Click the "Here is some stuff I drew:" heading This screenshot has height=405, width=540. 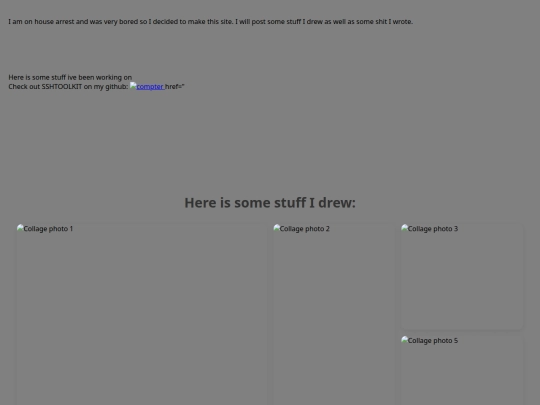(x=270, y=202)
